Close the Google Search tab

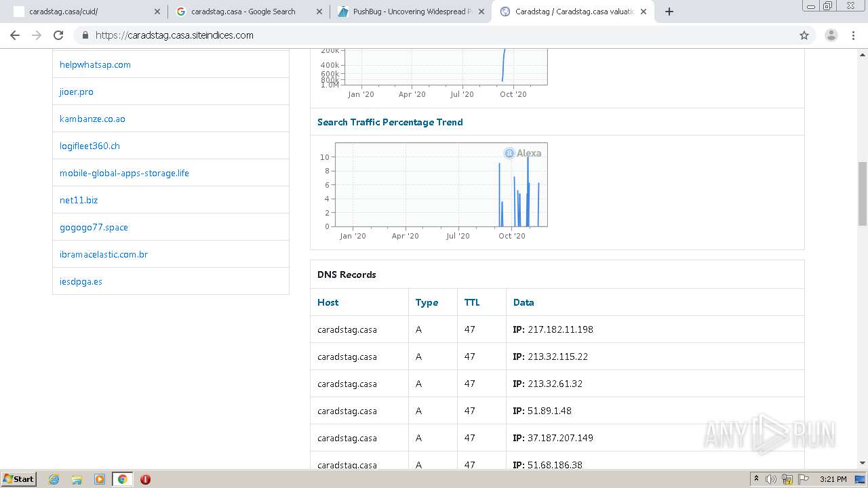319,12
